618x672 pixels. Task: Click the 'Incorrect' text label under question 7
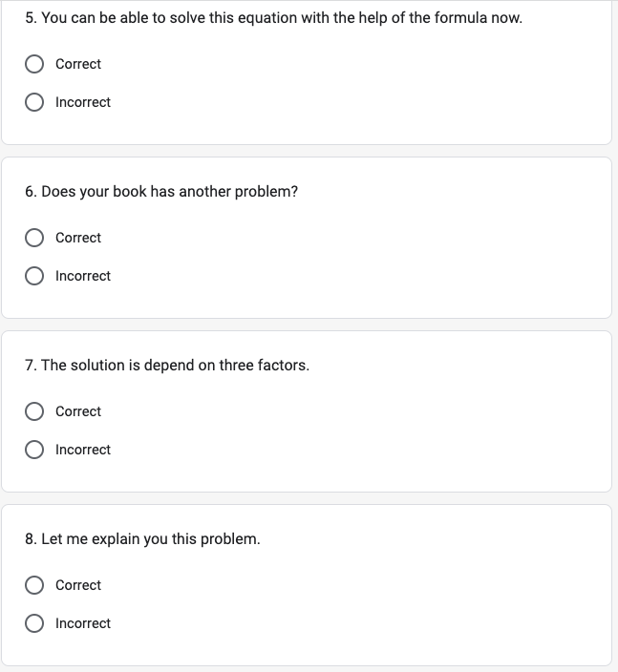click(83, 450)
